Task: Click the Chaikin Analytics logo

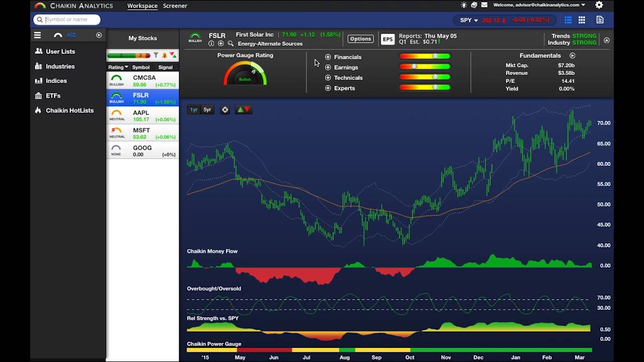Action: coord(73,6)
